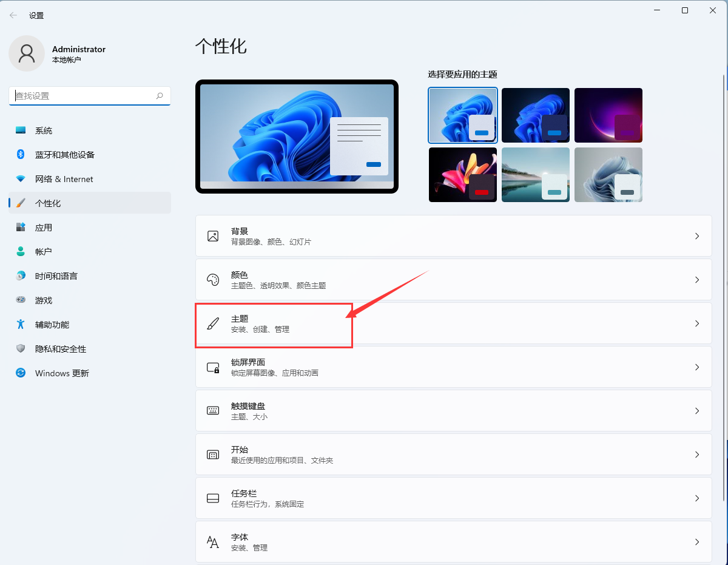This screenshot has width=728, height=565.
Task: Click the 字体 font AA icon
Action: 213,542
